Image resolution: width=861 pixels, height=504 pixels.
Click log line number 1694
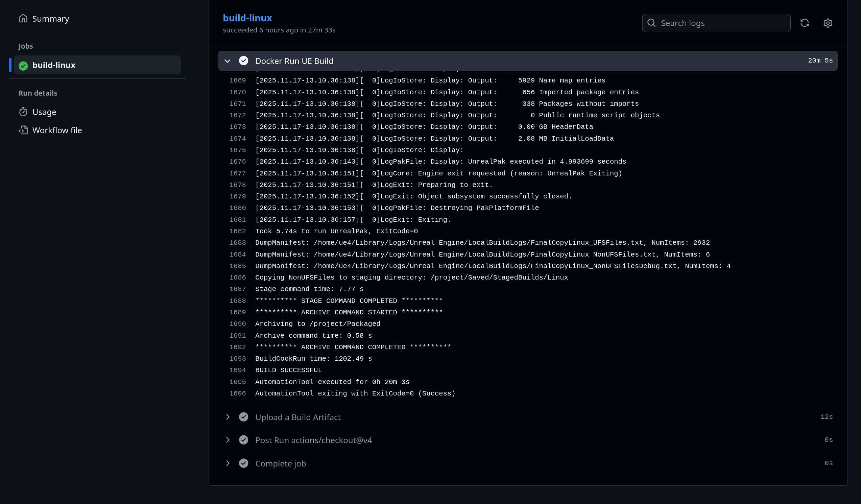tap(237, 370)
